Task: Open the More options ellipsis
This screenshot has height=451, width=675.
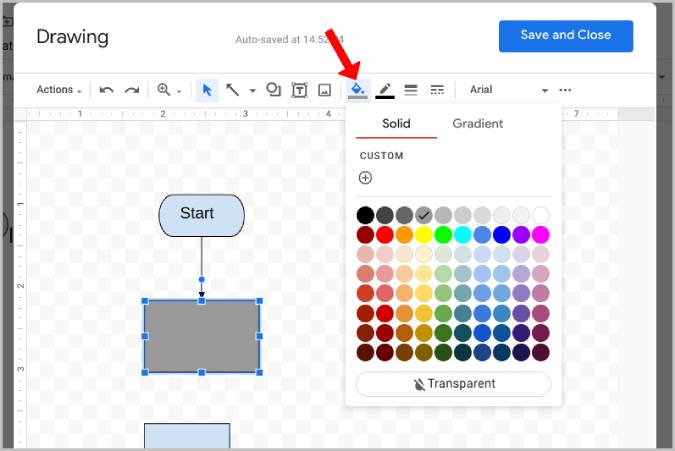Action: click(x=565, y=90)
